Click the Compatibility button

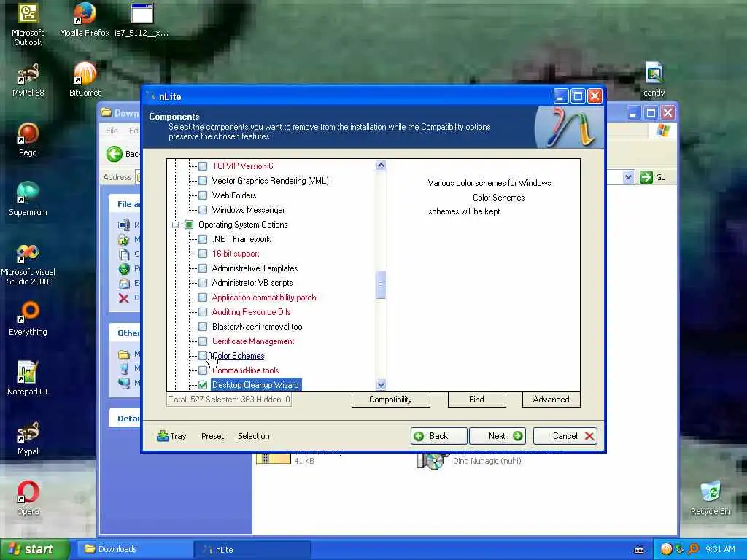[x=391, y=400]
